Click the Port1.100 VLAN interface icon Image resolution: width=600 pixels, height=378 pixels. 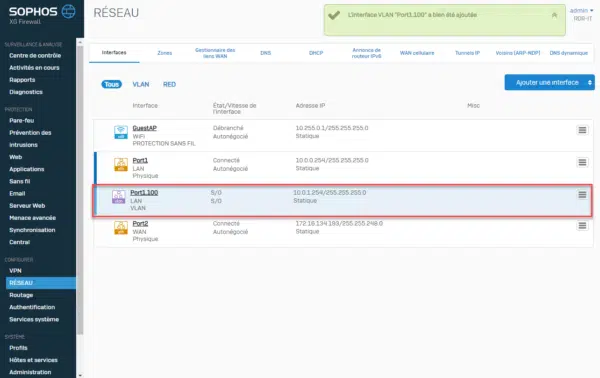119,197
